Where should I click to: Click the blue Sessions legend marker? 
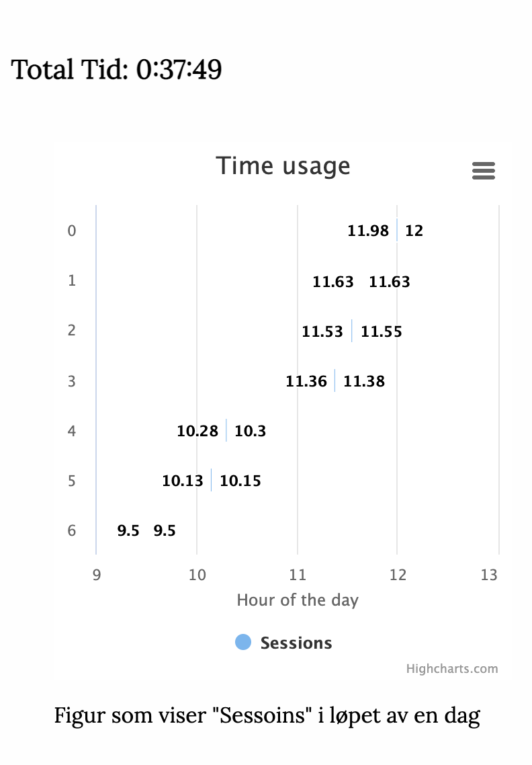pos(243,642)
